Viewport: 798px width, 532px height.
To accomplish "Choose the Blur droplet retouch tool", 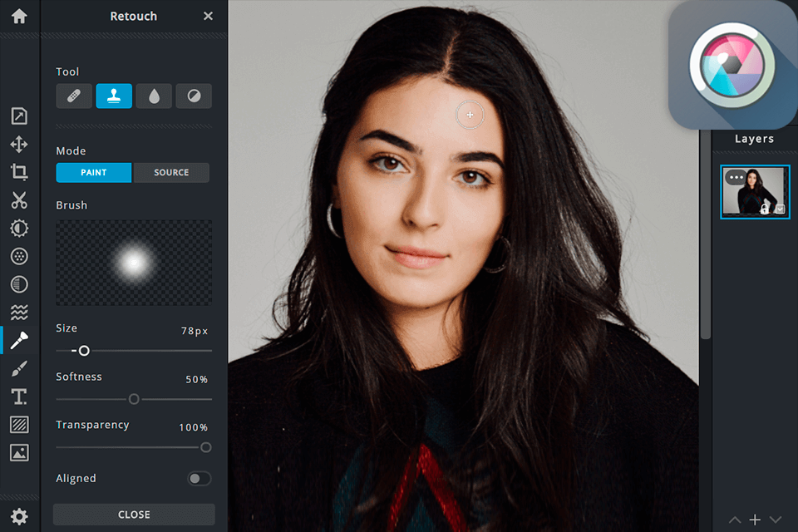I will click(x=154, y=96).
